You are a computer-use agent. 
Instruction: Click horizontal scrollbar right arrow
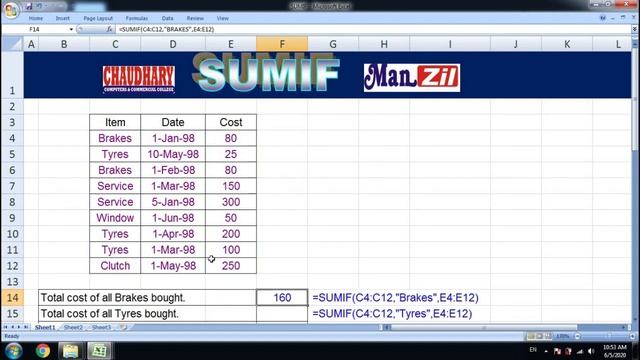tap(624, 327)
